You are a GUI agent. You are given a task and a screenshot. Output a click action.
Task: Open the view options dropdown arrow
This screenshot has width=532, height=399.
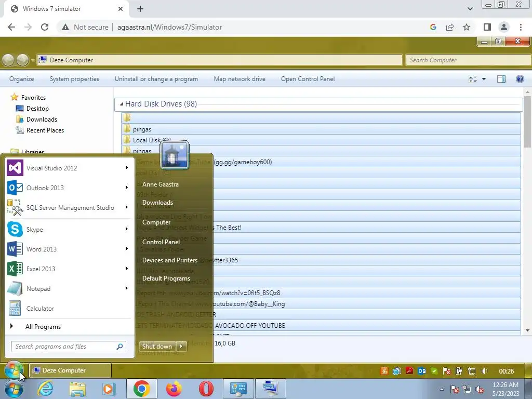(x=484, y=79)
